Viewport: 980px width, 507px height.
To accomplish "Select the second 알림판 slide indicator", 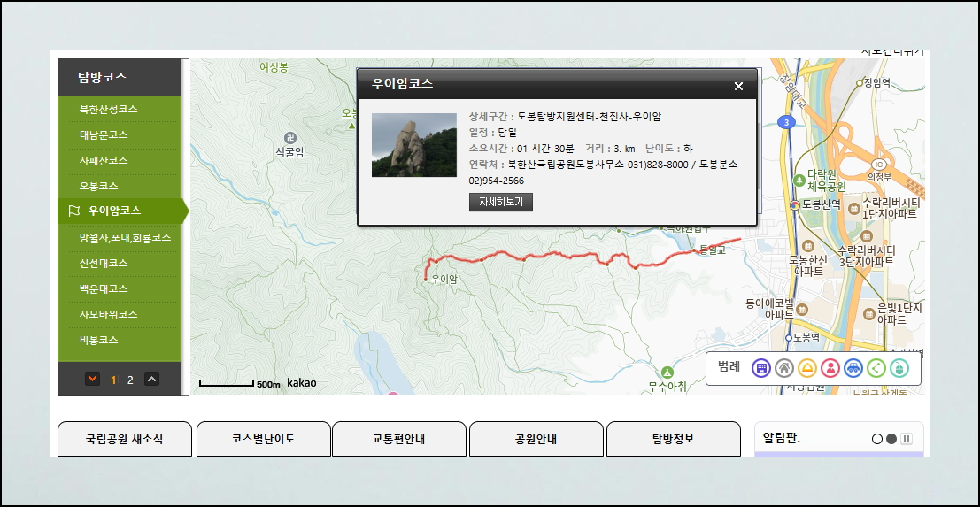I will (x=891, y=439).
